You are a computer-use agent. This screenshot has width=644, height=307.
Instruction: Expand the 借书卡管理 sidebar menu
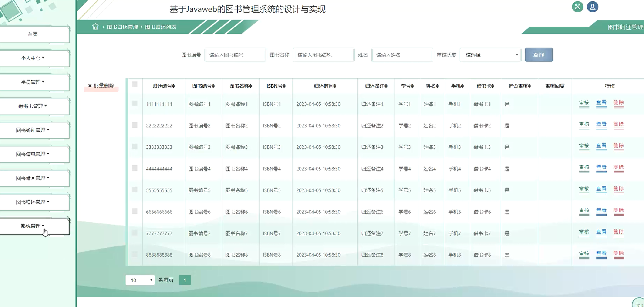click(33, 106)
